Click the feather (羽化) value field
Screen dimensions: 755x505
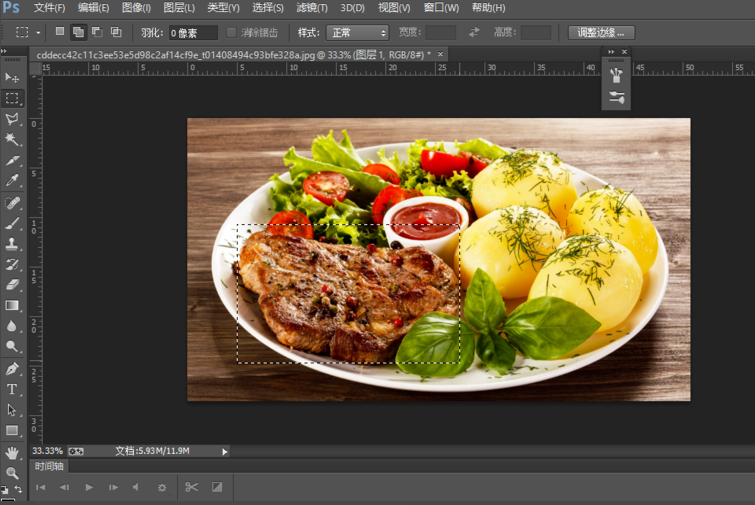coord(192,32)
